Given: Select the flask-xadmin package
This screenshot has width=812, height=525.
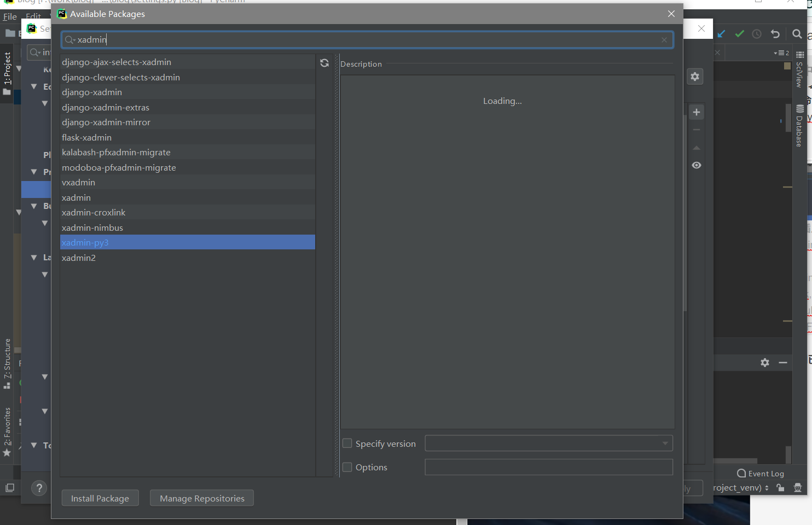Looking at the screenshot, I should [x=188, y=137].
